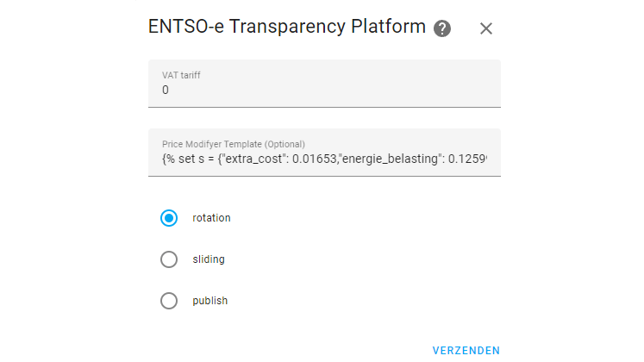Click the ENTSO-e Transparency Platform title

[288, 27]
